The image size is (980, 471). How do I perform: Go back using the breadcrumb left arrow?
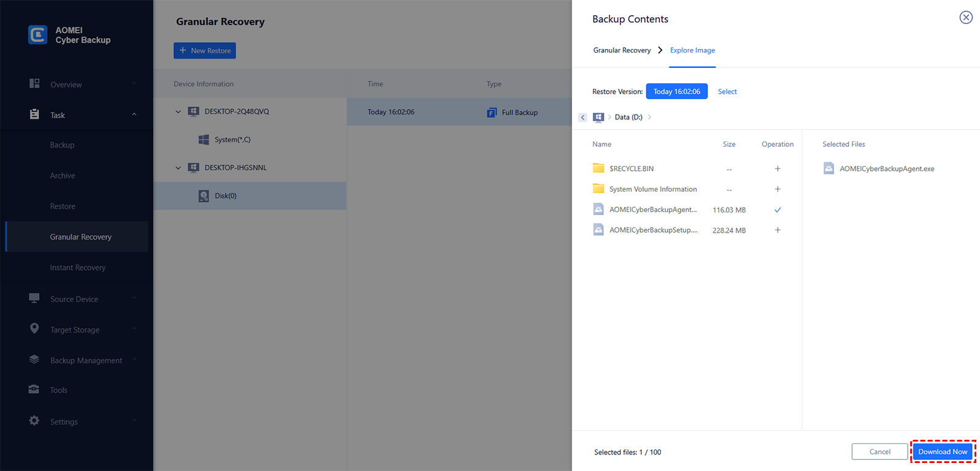(582, 117)
